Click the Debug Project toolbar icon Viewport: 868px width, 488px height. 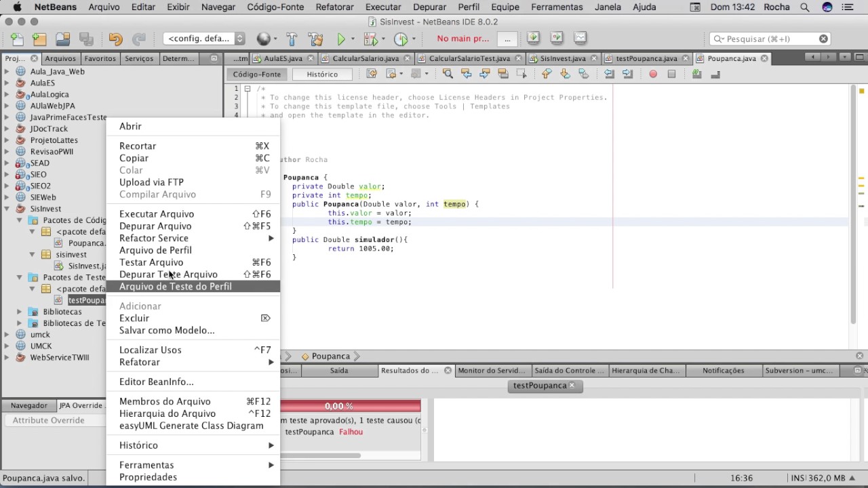click(370, 39)
